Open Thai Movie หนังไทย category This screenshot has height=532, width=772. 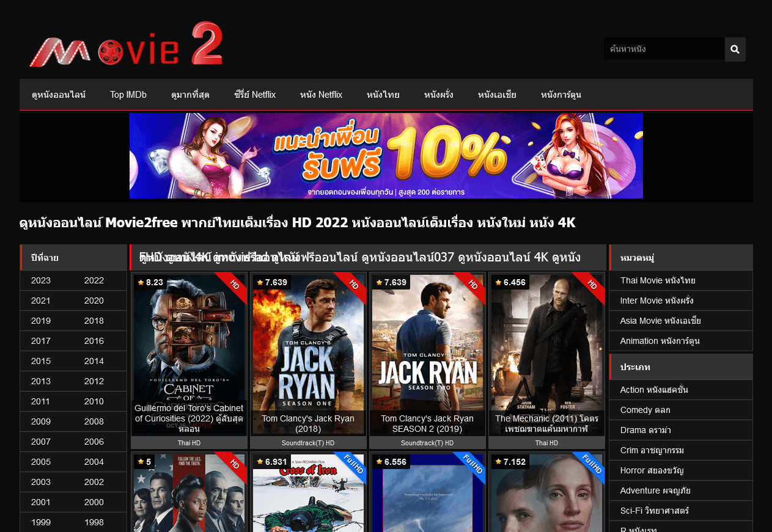pos(658,280)
